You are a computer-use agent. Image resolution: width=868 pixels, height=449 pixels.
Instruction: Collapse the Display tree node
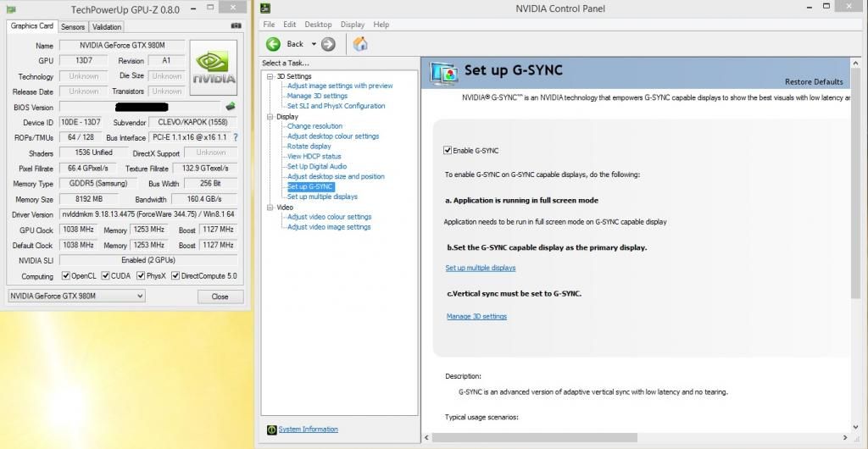tap(270, 117)
